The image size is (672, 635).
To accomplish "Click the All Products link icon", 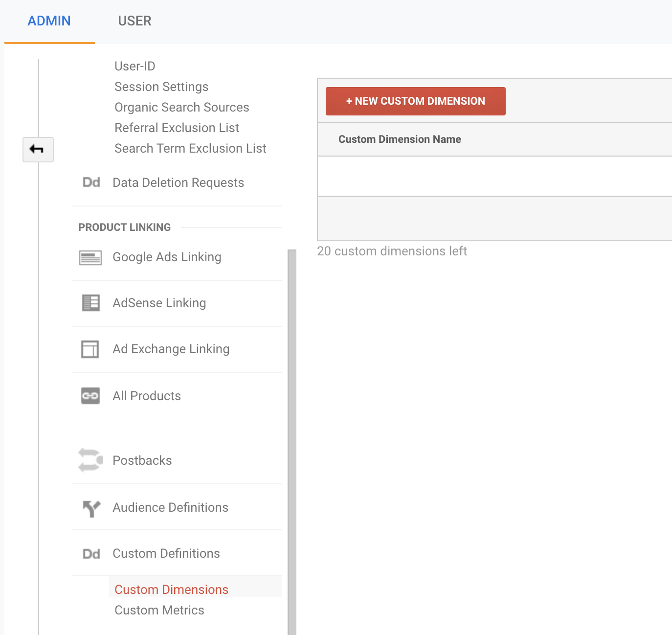I will pyautogui.click(x=90, y=396).
